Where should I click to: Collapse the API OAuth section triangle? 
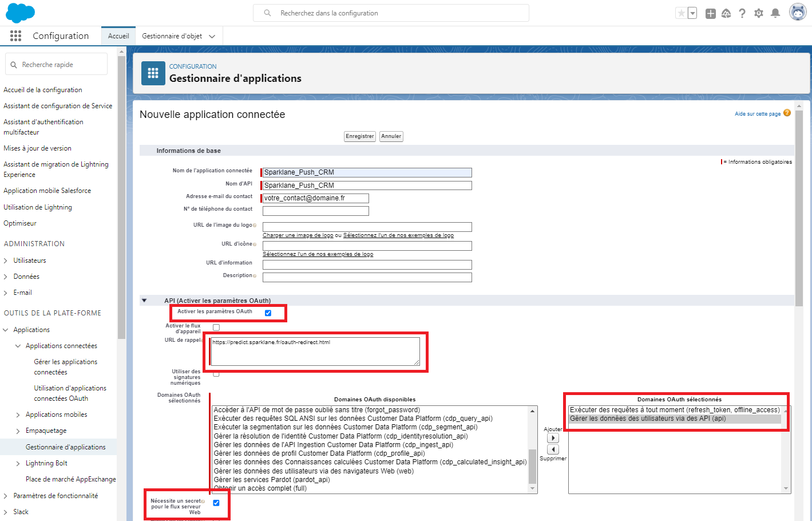tap(144, 300)
